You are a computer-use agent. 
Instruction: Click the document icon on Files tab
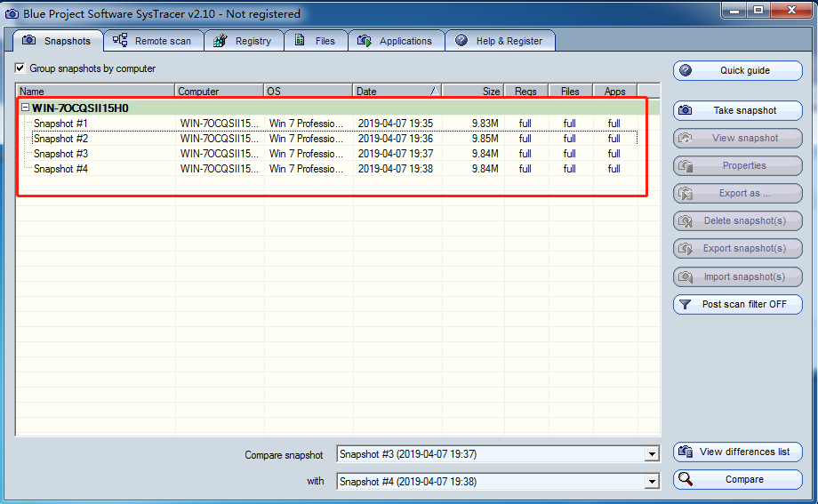point(300,40)
